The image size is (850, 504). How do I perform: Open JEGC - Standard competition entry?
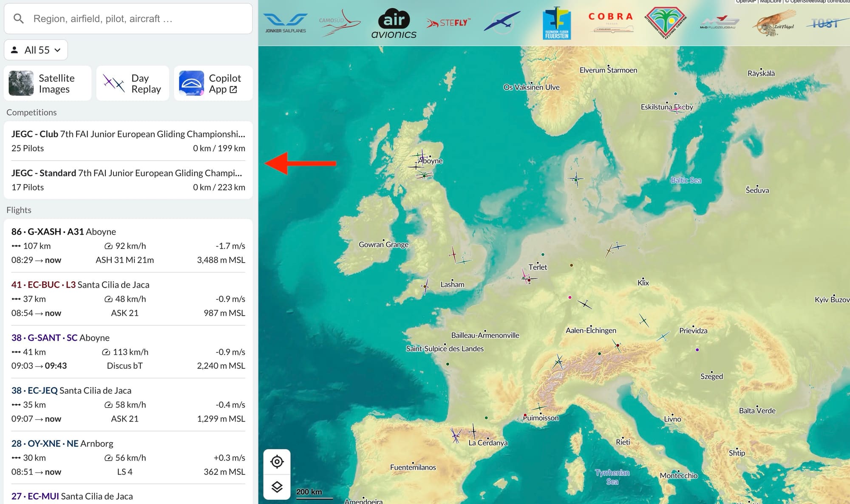(x=128, y=180)
